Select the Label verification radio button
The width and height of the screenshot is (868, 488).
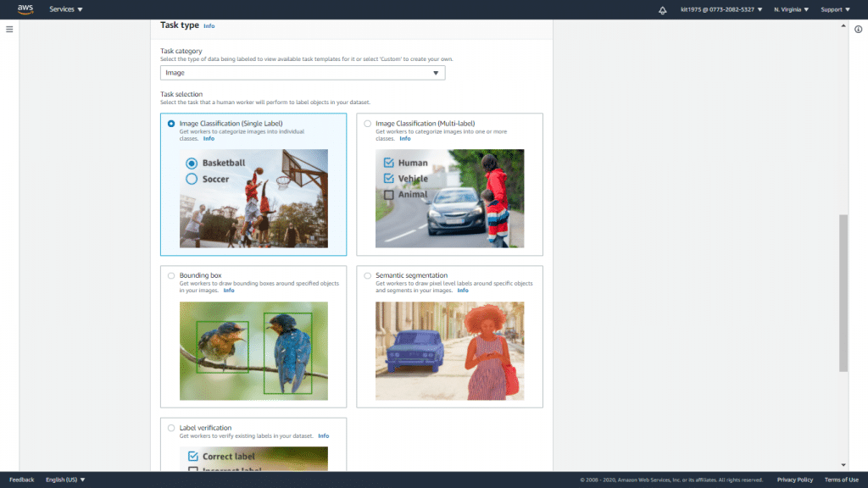tap(171, 428)
